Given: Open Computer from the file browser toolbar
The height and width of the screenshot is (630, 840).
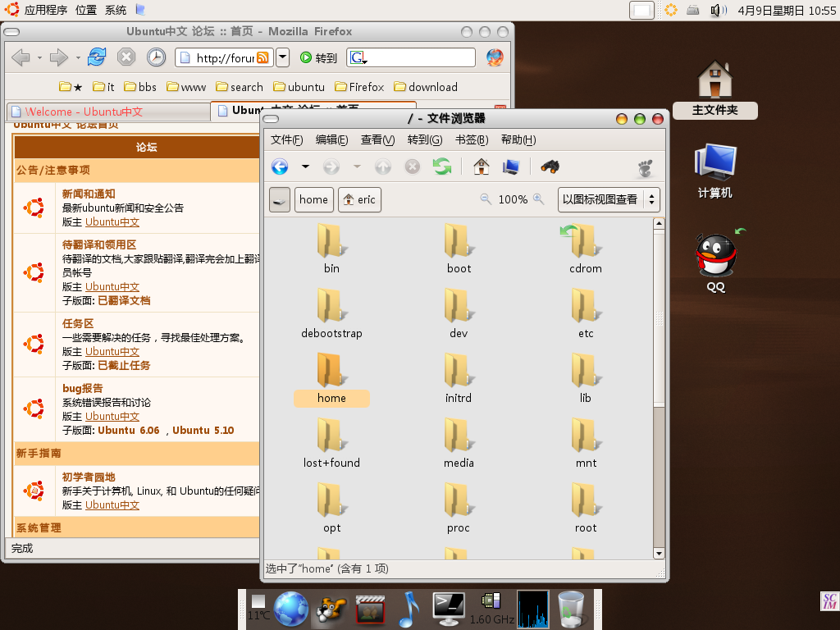Looking at the screenshot, I should point(511,167).
